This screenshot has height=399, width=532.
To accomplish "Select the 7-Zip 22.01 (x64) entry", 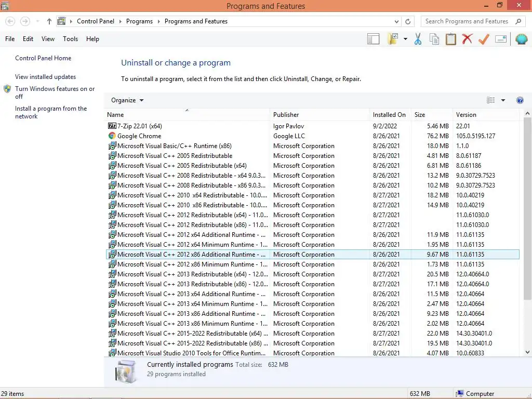I will click(312, 126).
